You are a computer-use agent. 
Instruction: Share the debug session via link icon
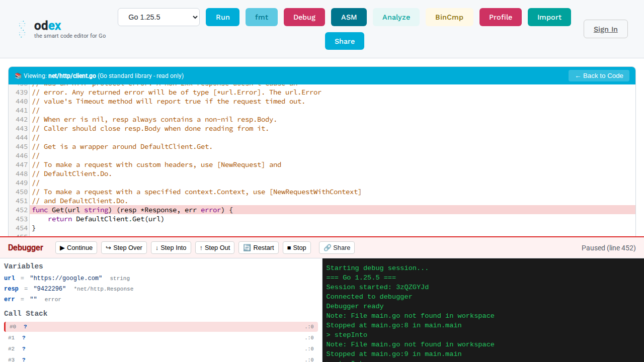coord(336,247)
